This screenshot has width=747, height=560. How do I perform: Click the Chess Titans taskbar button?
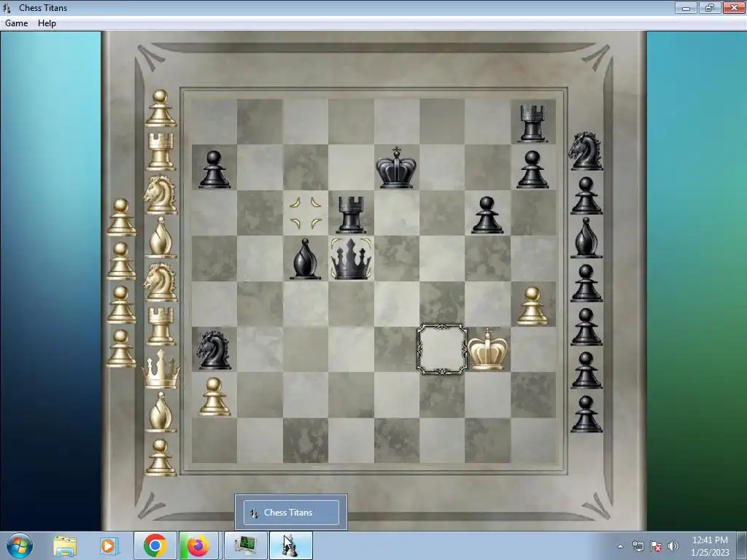pyautogui.click(x=291, y=545)
